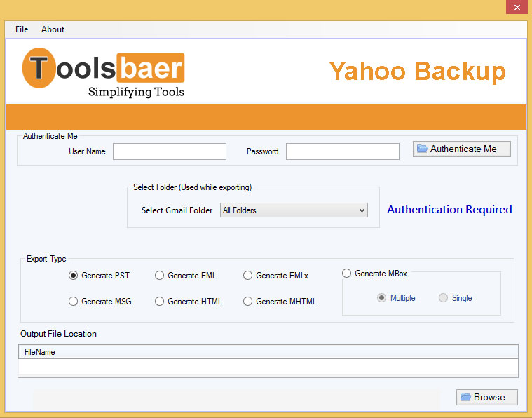Select Generate PST radio button
This screenshot has width=532, height=418.
tap(73, 276)
